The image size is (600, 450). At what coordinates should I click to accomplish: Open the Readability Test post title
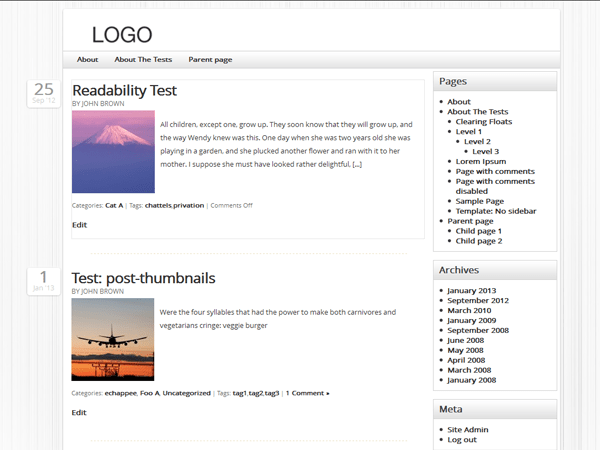point(124,91)
